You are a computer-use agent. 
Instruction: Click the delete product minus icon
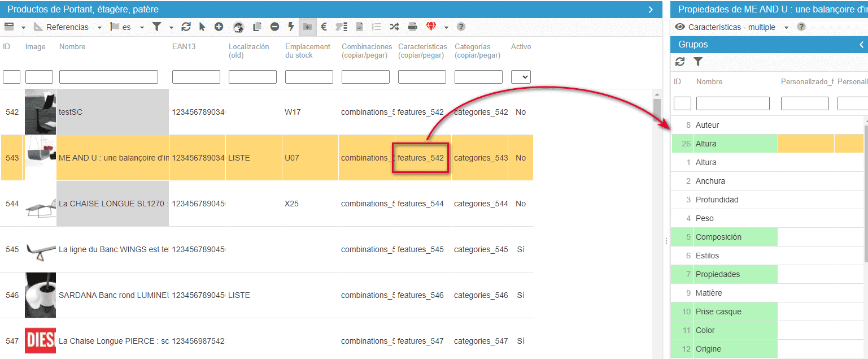274,27
